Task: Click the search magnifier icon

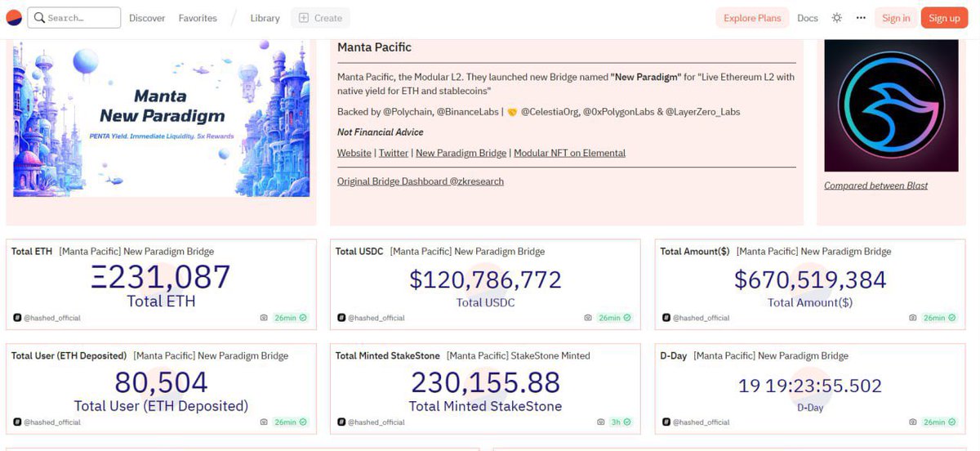Action: [x=38, y=18]
